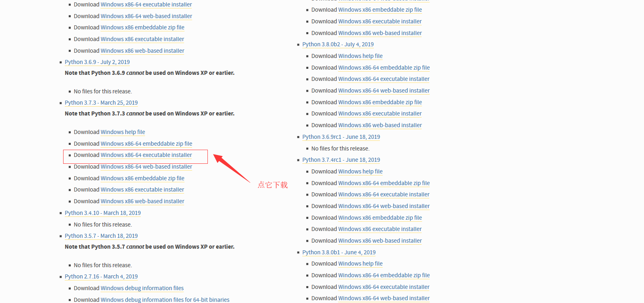Download Python 2.7.16 Windows debug information files
The height and width of the screenshot is (303, 644).
pos(142,288)
